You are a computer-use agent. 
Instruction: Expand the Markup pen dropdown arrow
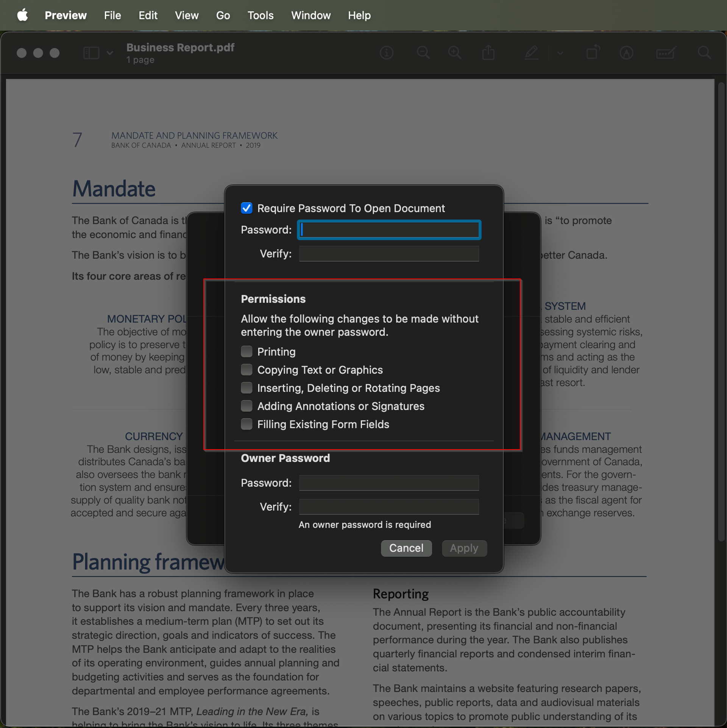pyautogui.click(x=560, y=53)
